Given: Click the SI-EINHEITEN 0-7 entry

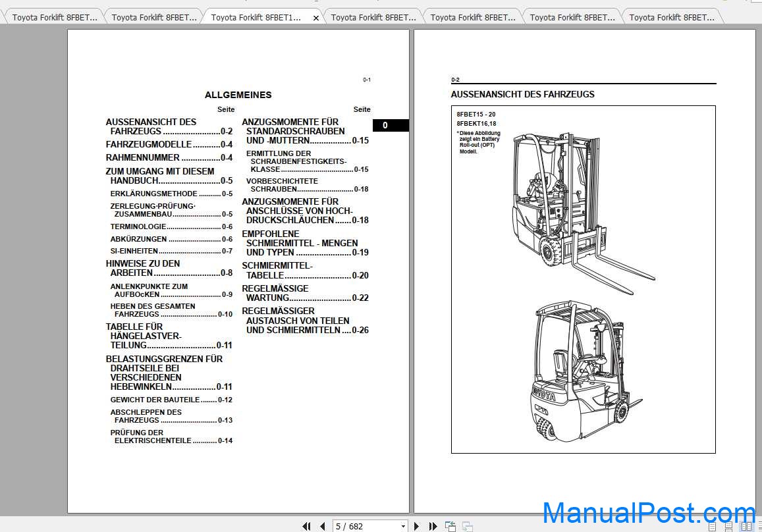Looking at the screenshot, I should tap(171, 251).
